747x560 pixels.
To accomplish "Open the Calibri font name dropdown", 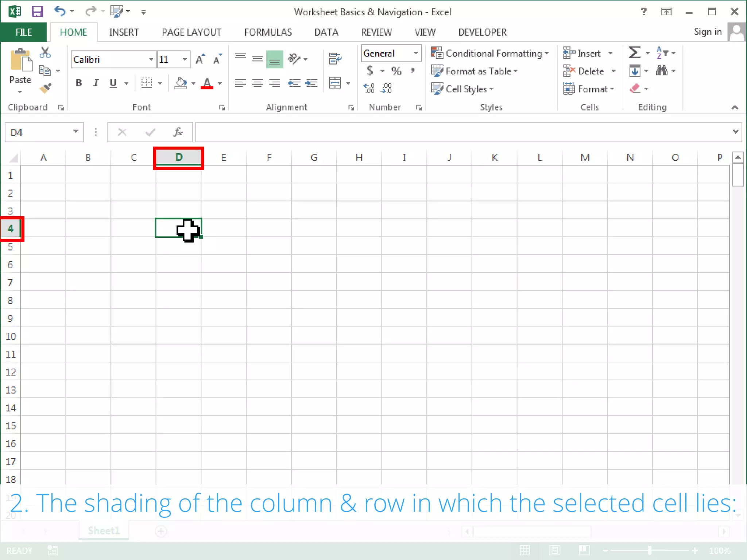I will click(x=151, y=59).
